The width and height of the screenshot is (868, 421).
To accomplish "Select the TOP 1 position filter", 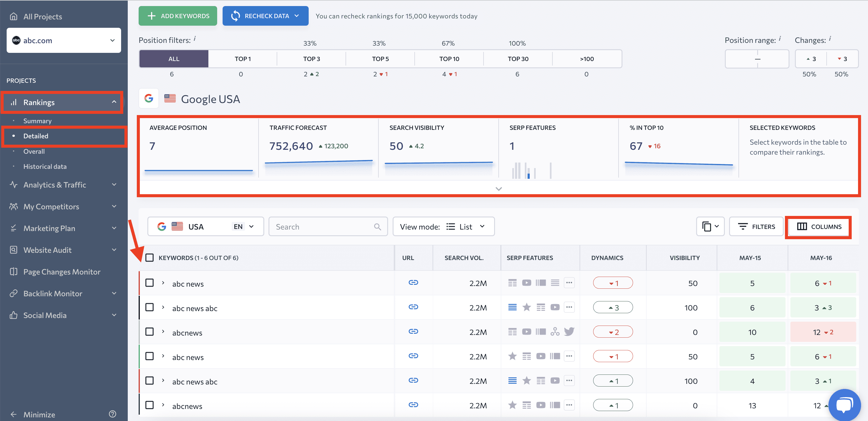I will pos(243,59).
